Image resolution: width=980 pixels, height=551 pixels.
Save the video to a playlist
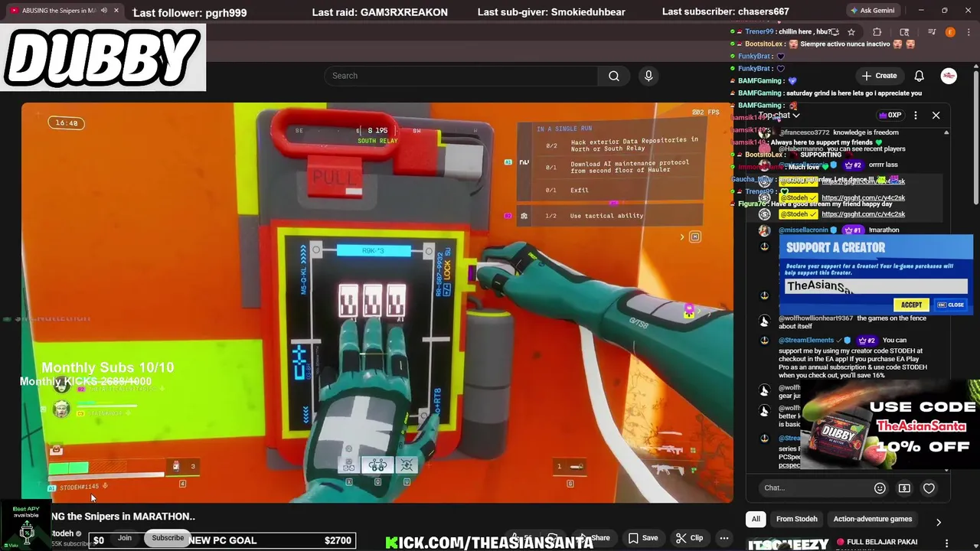[643, 538]
